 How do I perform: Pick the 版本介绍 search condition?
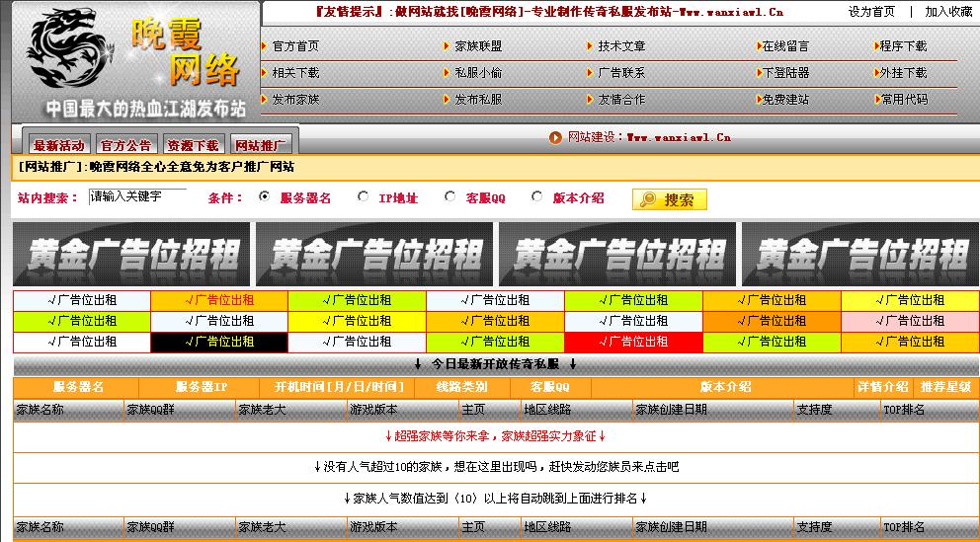click(536, 196)
